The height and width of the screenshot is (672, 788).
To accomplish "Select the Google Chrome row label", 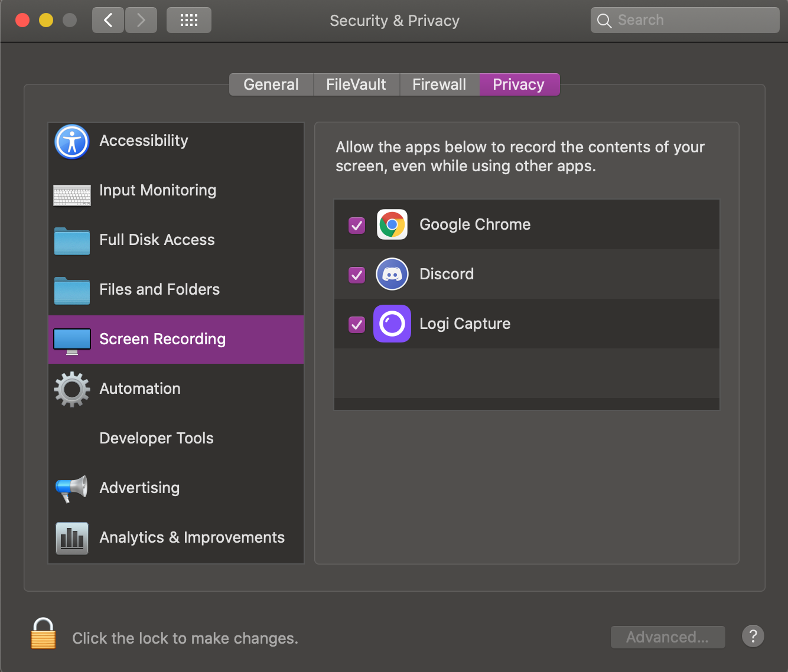I will tap(475, 224).
